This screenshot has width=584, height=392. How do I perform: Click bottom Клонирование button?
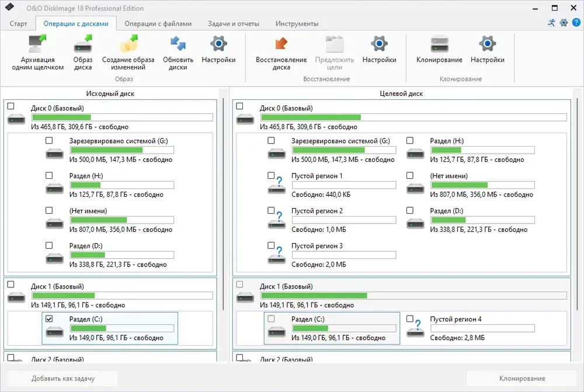pyautogui.click(x=522, y=378)
